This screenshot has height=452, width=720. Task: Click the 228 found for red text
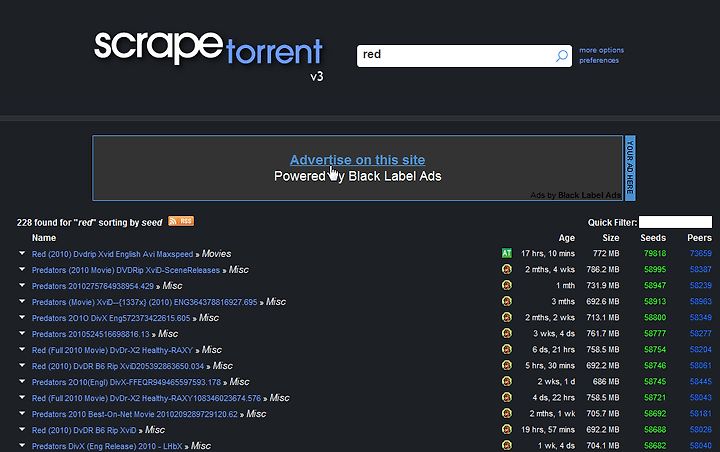[90, 223]
